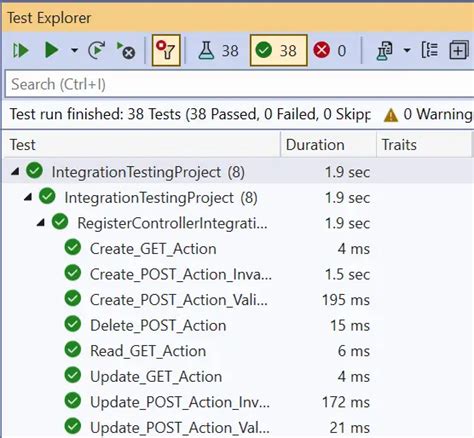The height and width of the screenshot is (438, 474).
Task: Select the Create_POST_Action_Inva... test
Action: click(238, 274)
